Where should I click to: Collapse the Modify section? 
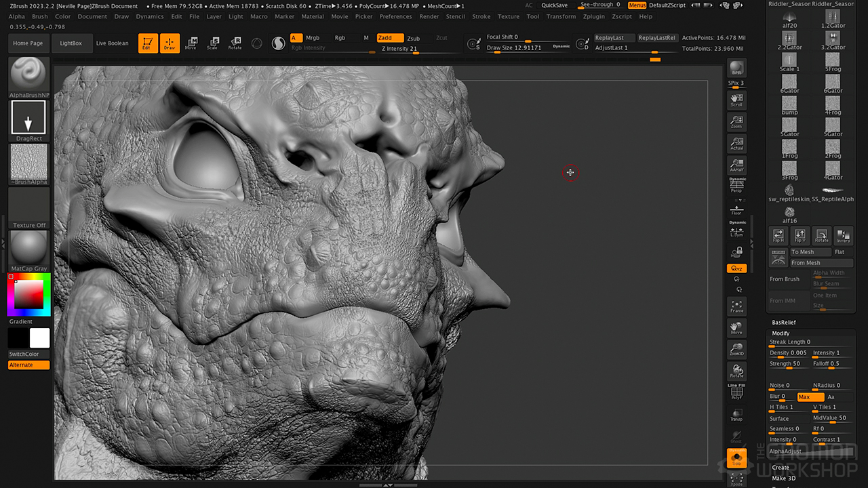click(x=781, y=333)
